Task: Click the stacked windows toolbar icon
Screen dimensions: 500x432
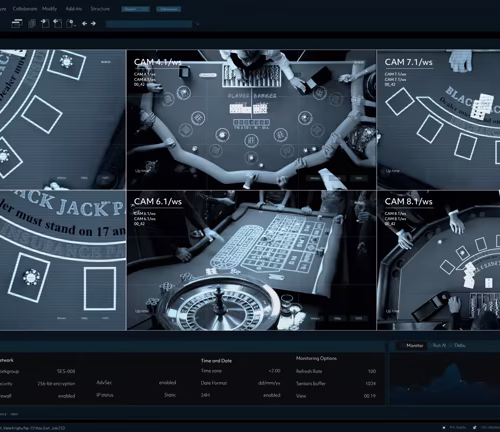Action: pyautogui.click(x=17, y=23)
